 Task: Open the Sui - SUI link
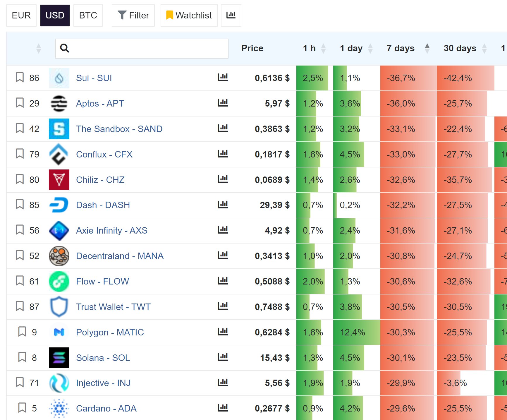pos(94,78)
